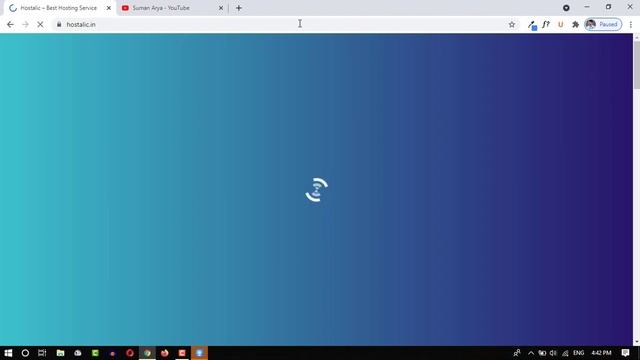The width and height of the screenshot is (640, 360).
Task: Open the red square taskbar app
Action: click(182, 353)
